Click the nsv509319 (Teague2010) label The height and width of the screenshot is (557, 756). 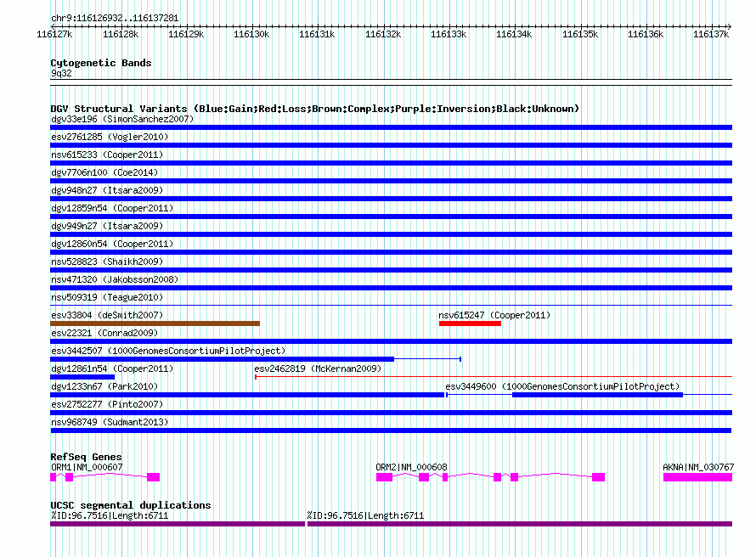[x=107, y=297]
